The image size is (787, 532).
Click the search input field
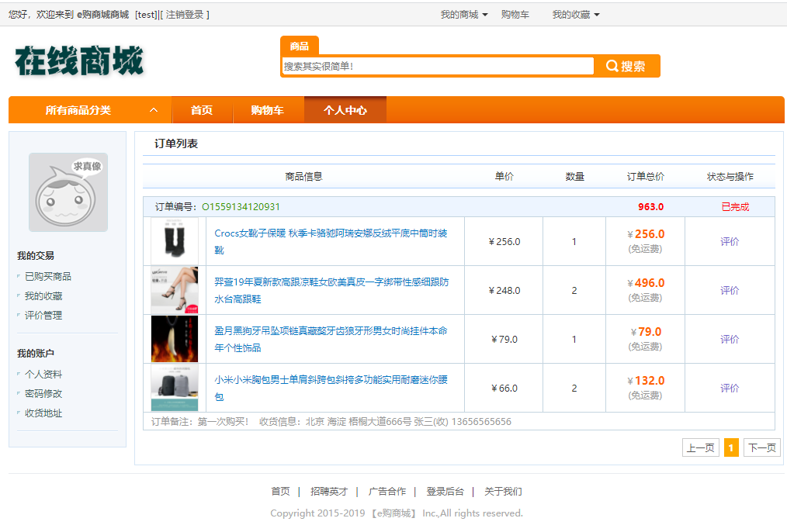(x=438, y=66)
